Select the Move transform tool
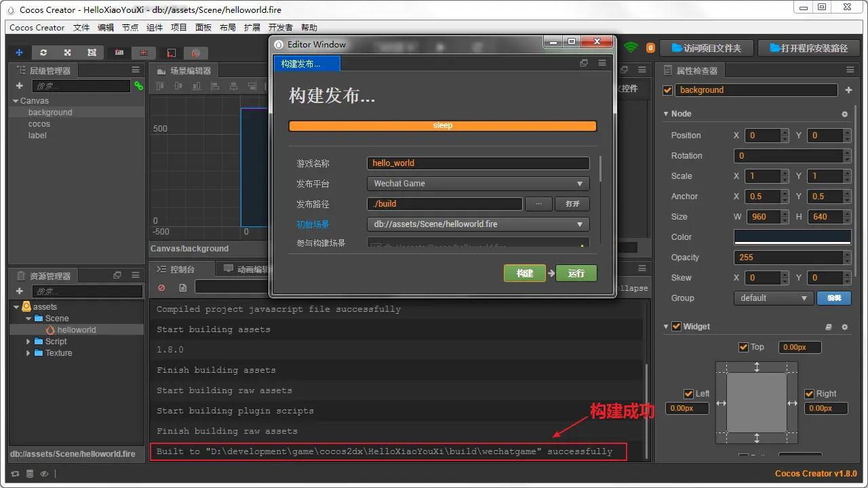 (x=19, y=52)
